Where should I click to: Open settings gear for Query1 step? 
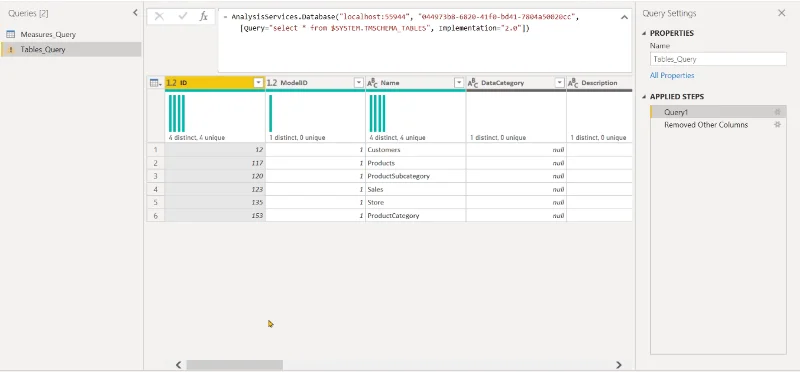[778, 112]
